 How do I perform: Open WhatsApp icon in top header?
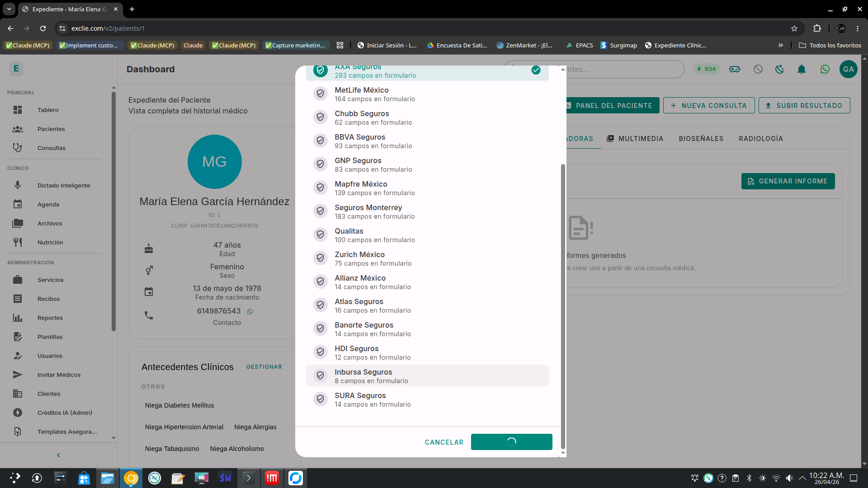pyautogui.click(x=825, y=69)
